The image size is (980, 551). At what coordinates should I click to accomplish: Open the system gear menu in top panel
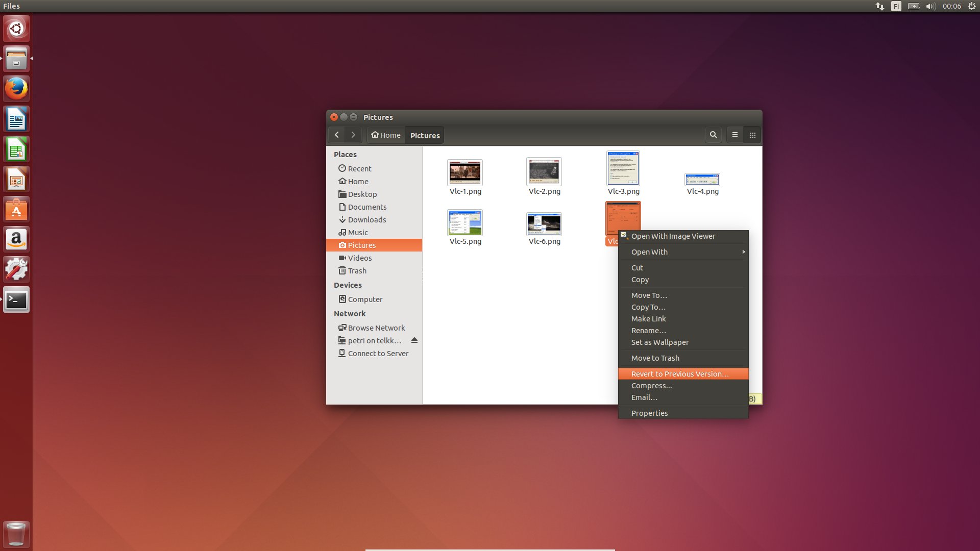tap(972, 6)
